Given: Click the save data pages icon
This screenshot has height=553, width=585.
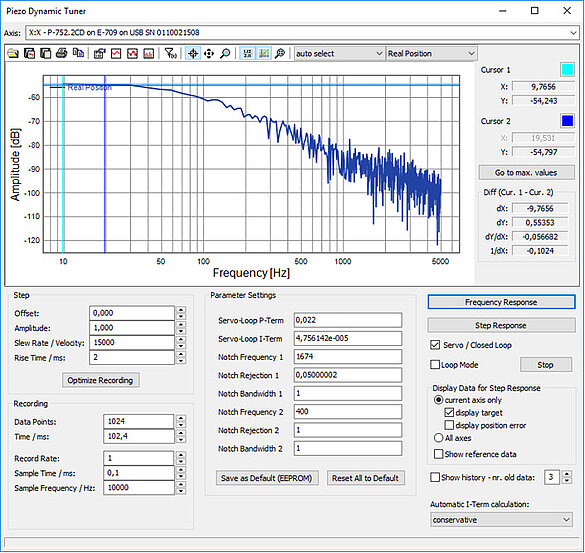Looking at the screenshot, I should coord(46,53).
